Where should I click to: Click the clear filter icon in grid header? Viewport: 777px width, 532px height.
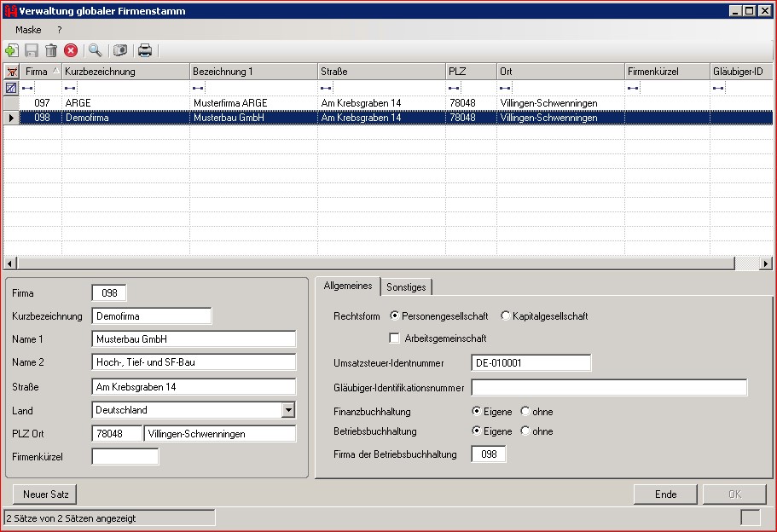tap(12, 72)
